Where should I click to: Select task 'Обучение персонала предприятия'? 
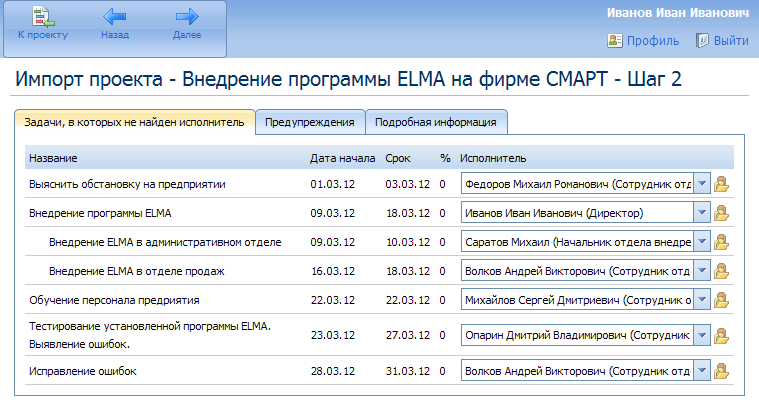pos(114,301)
